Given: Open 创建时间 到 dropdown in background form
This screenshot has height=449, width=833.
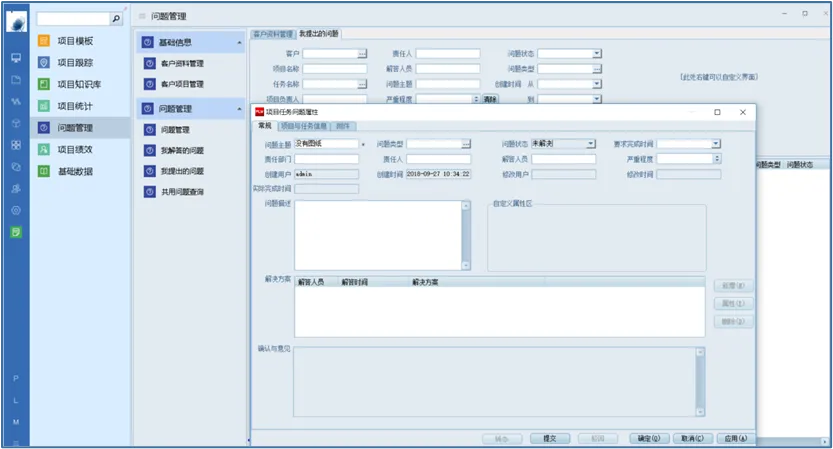Looking at the screenshot, I should (597, 99).
